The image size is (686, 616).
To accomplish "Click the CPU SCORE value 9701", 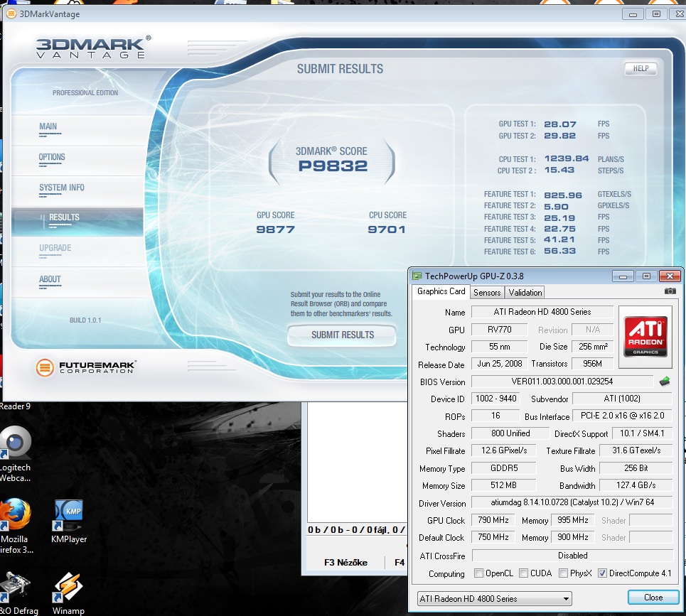I will [x=387, y=229].
